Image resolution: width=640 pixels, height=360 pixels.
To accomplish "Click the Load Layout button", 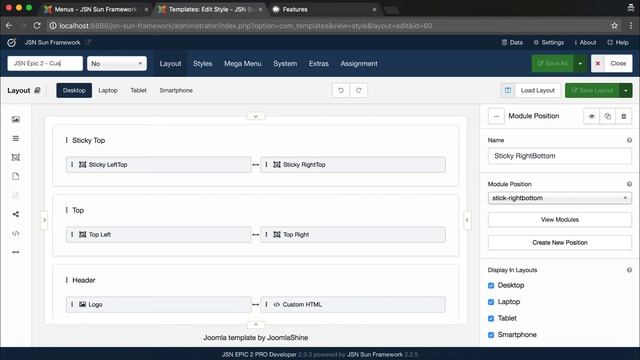I will (538, 90).
